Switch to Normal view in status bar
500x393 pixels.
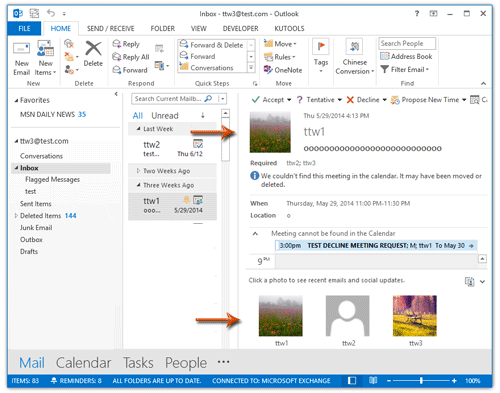click(352, 380)
